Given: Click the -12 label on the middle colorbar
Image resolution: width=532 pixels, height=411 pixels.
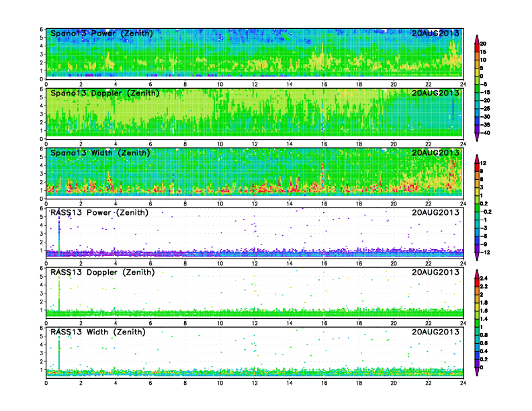Looking at the screenshot, I should 485,253.
